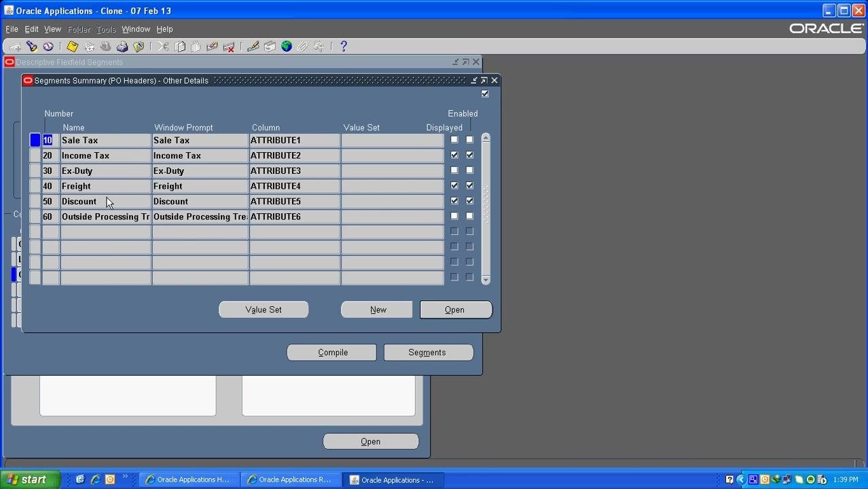Open the Help menu
Viewport: 868px width, 489px height.
[x=164, y=29]
